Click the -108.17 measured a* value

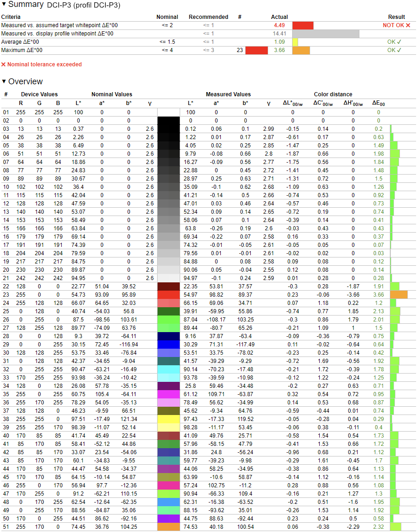click(x=216, y=320)
